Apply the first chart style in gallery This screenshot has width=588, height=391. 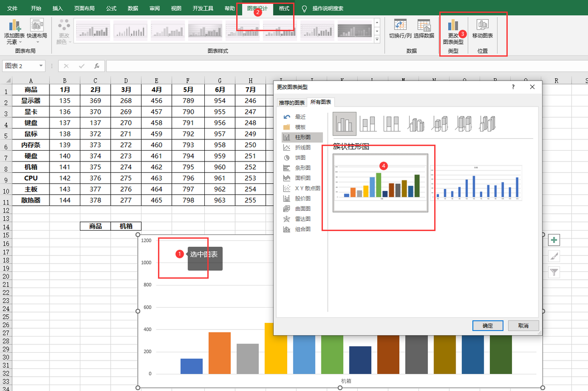pyautogui.click(x=93, y=30)
